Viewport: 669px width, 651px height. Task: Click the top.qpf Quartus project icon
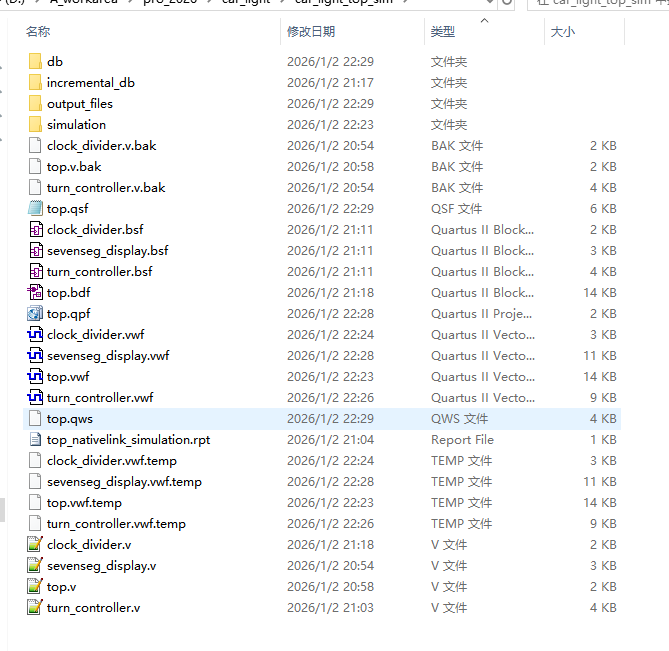click(x=35, y=314)
